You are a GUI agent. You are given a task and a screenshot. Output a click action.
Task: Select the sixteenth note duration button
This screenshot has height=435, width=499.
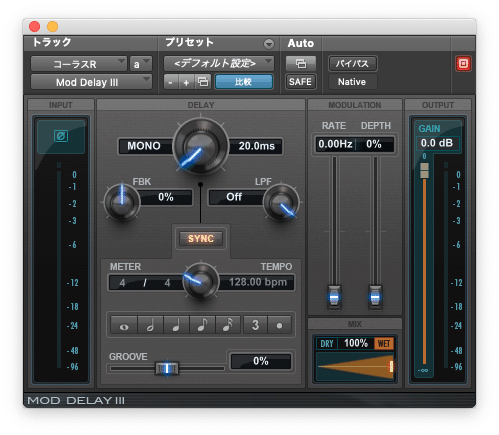tap(228, 325)
